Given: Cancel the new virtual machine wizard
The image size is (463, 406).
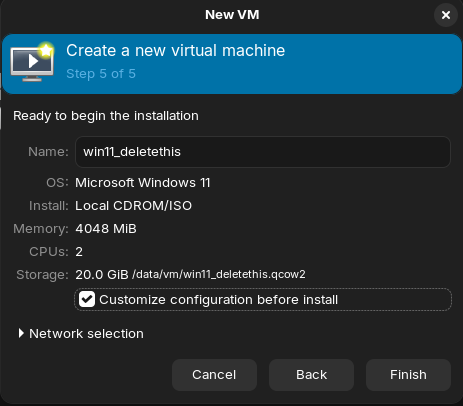Looking at the screenshot, I should [x=214, y=375].
